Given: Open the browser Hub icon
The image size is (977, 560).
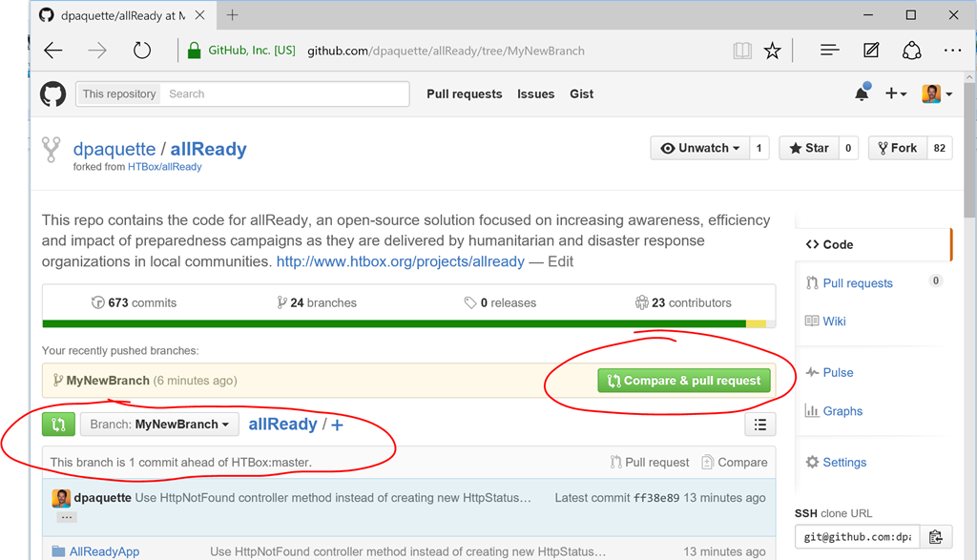Looking at the screenshot, I should (x=829, y=51).
